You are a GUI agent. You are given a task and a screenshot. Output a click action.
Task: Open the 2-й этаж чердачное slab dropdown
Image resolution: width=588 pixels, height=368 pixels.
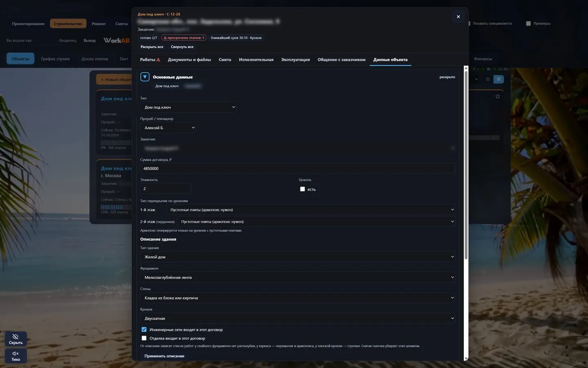316,222
